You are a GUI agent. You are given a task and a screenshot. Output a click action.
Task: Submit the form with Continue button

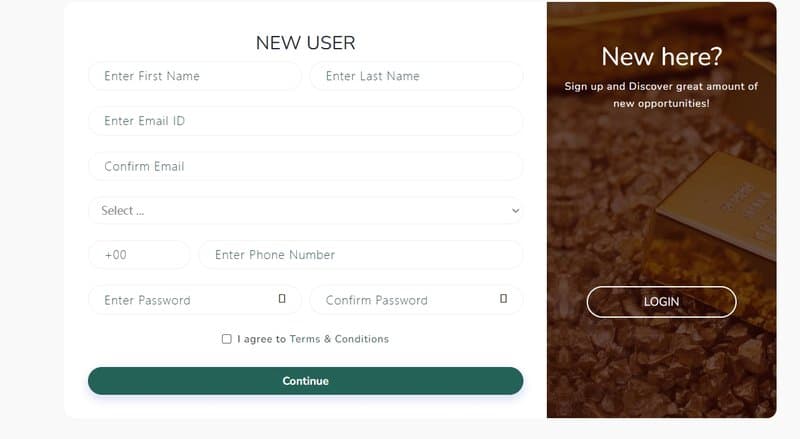tap(306, 381)
